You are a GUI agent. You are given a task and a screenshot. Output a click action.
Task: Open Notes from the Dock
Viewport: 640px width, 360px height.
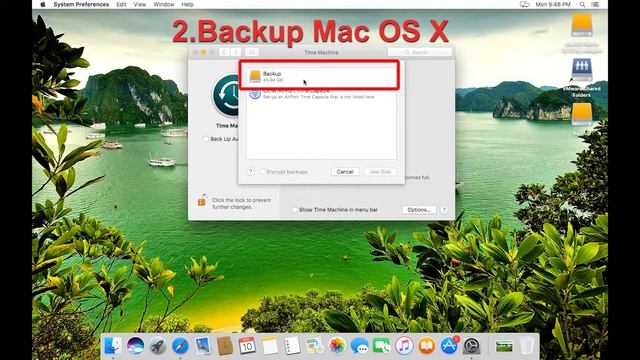269,346
